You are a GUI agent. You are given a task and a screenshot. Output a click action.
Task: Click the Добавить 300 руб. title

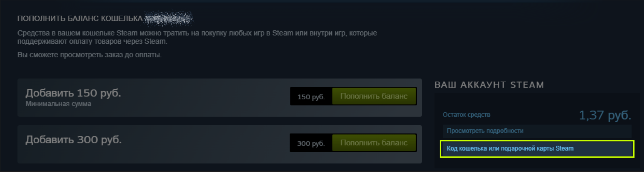(74, 139)
